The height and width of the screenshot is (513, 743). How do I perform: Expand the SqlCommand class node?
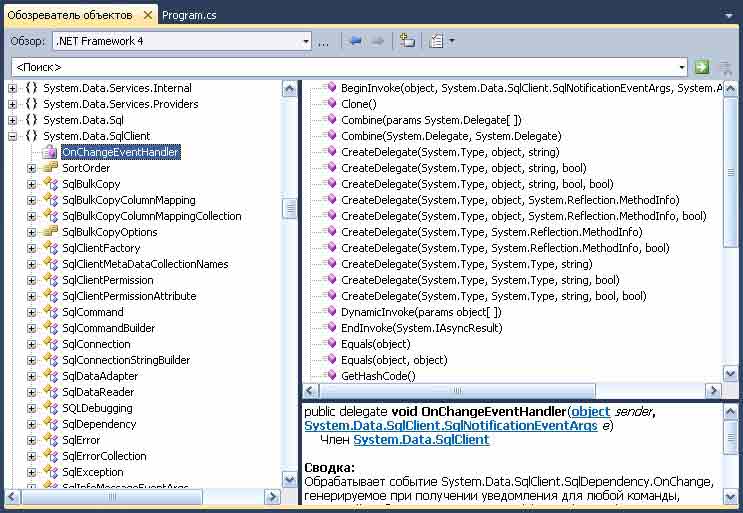(x=31, y=312)
